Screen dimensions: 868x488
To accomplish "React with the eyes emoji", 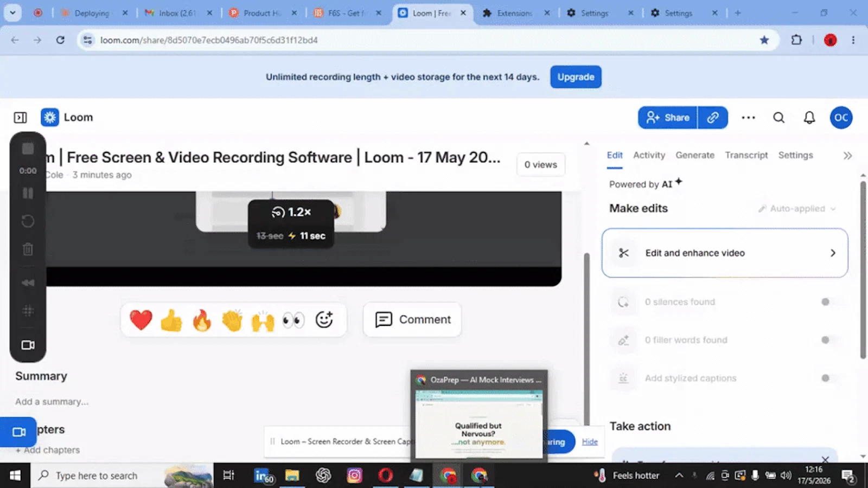I will [x=293, y=320].
